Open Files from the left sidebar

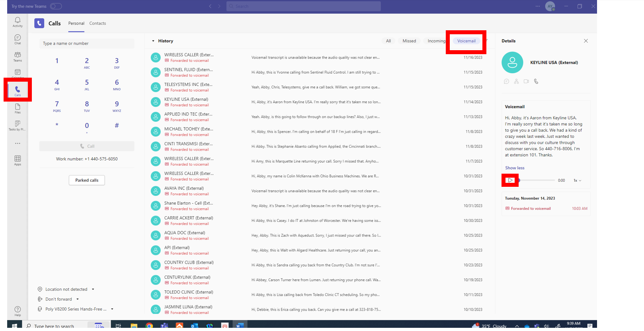coord(18,108)
